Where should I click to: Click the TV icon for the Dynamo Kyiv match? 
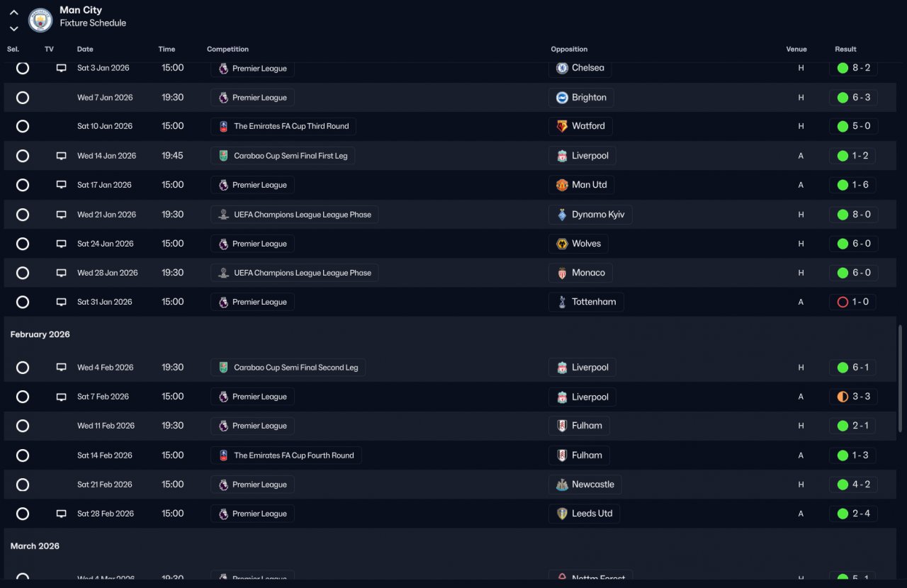point(62,215)
